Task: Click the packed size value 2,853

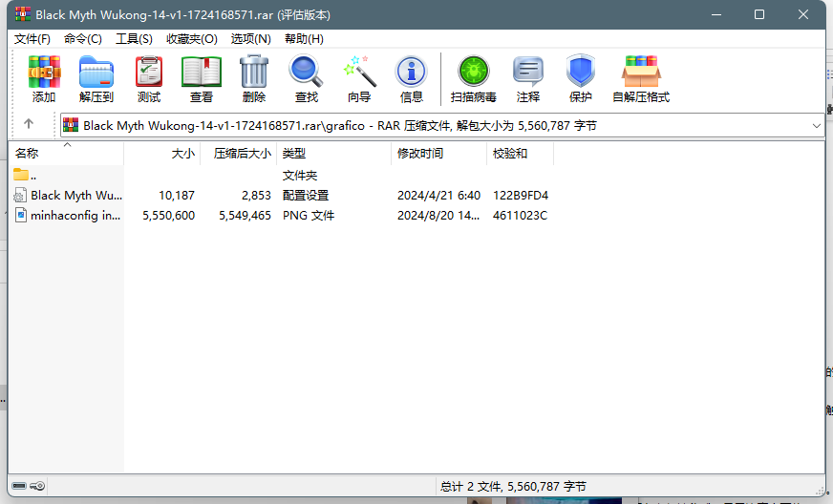Action: pyautogui.click(x=257, y=196)
